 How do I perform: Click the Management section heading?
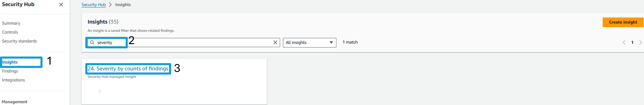click(15, 102)
